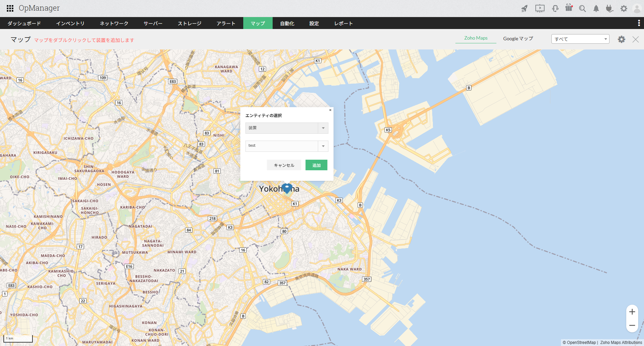Open Zoho Maps Attributions link
This screenshot has height=346, width=644.
[621, 343]
